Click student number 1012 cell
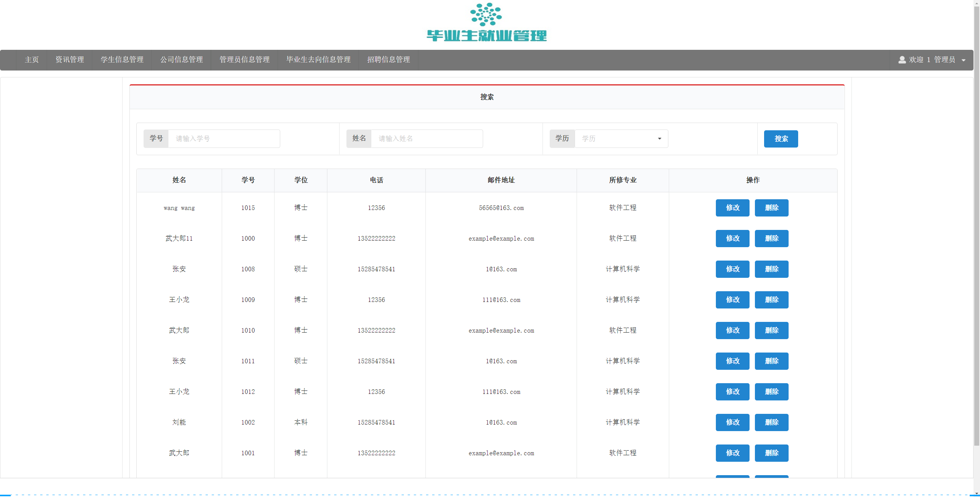 248,392
